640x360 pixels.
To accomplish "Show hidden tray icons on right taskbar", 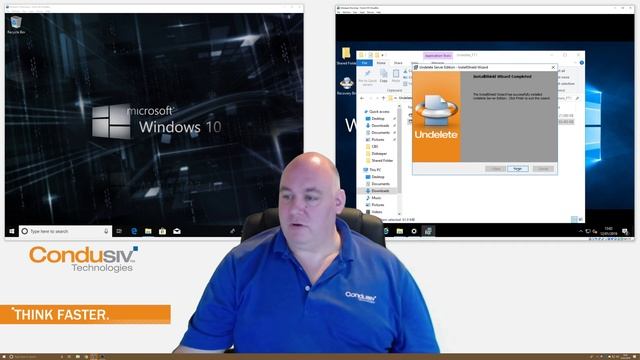I will (x=580, y=231).
